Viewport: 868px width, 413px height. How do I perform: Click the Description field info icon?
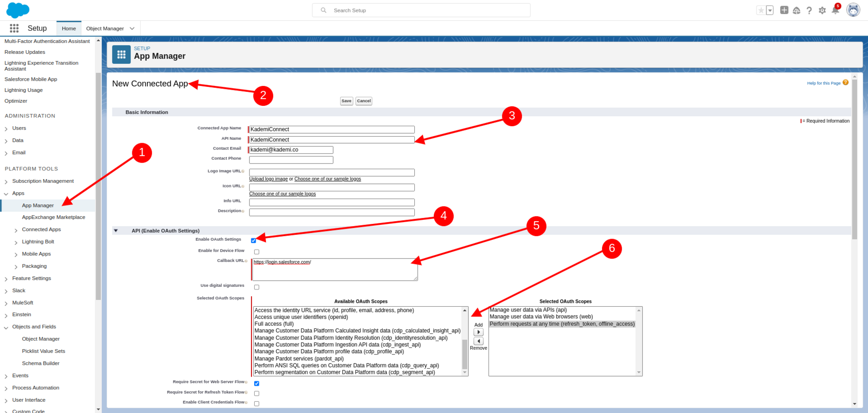(243, 211)
